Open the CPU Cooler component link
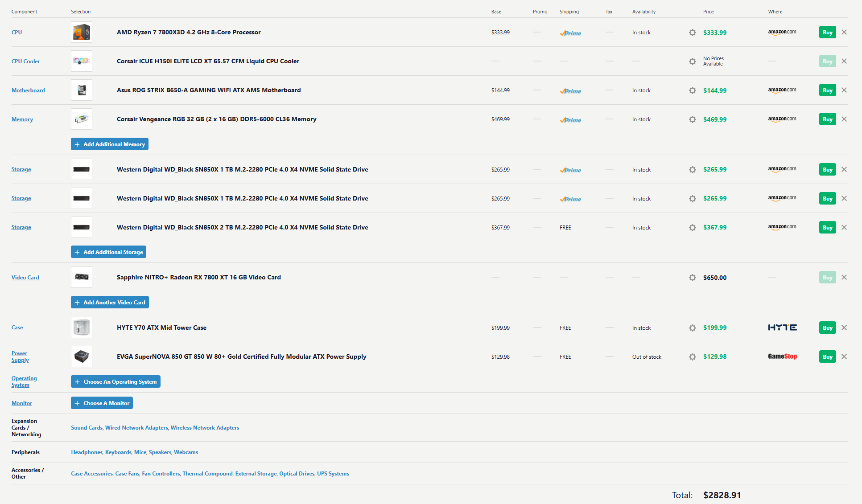 coord(25,61)
